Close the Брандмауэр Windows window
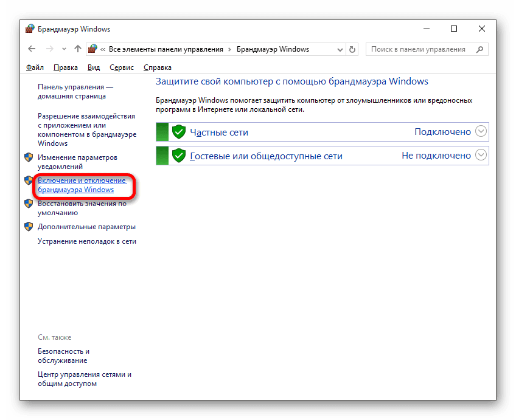 pyautogui.click(x=482, y=29)
